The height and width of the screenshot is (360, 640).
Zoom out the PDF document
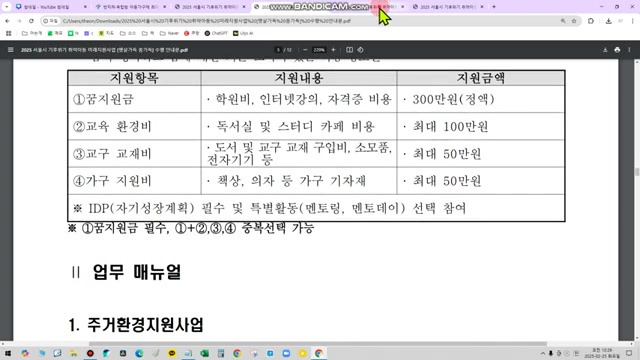(x=305, y=50)
